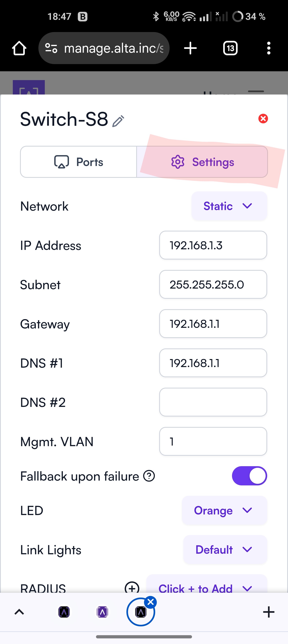Viewport: 288px width, 644px height.
Task: Switch to the Ports tab
Action: (x=78, y=162)
